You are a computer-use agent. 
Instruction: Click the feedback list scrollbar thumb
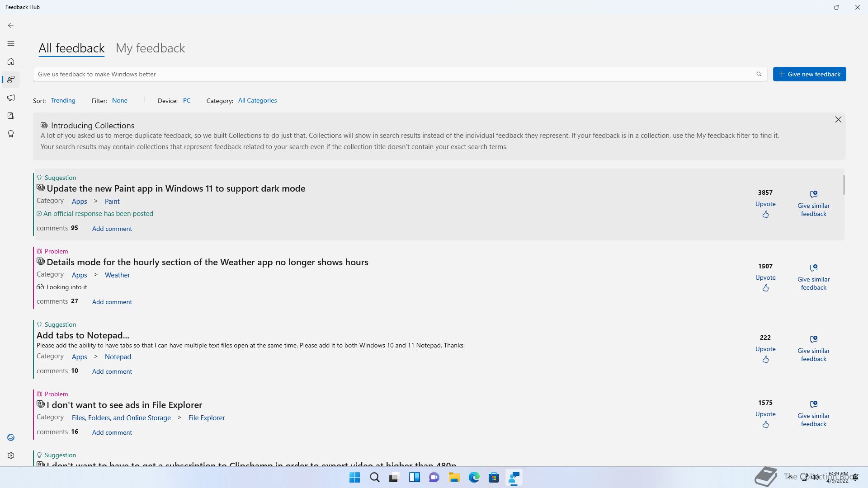pyautogui.click(x=844, y=185)
